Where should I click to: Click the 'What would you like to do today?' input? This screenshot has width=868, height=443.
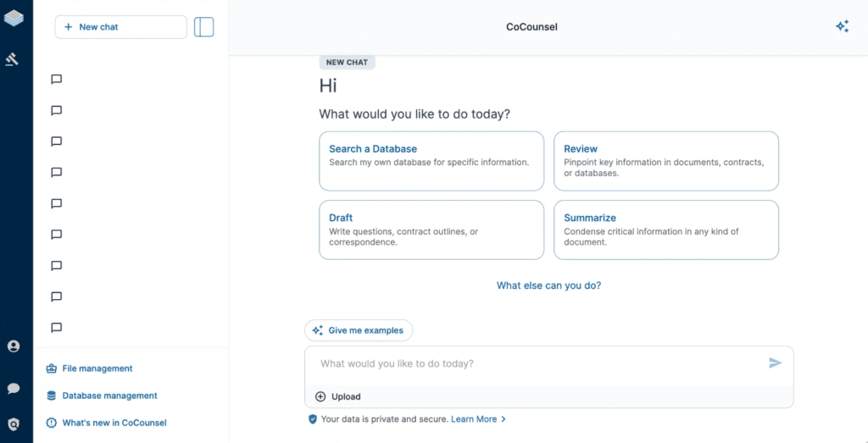click(534, 364)
